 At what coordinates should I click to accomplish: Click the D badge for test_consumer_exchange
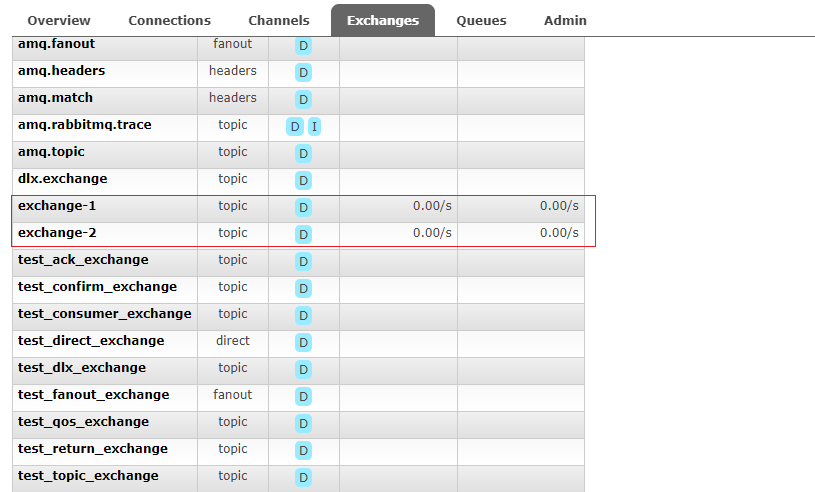(304, 316)
